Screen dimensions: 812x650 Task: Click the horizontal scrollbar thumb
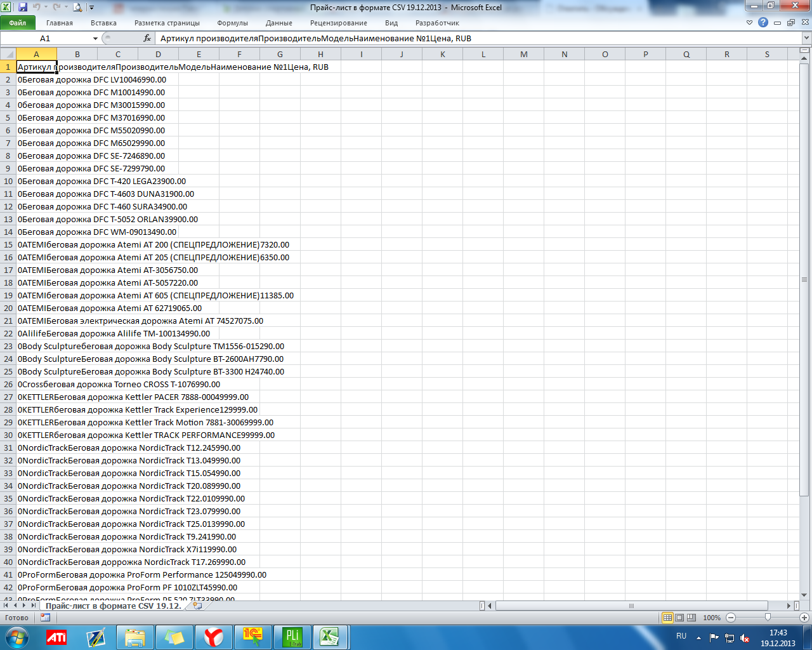click(x=632, y=606)
